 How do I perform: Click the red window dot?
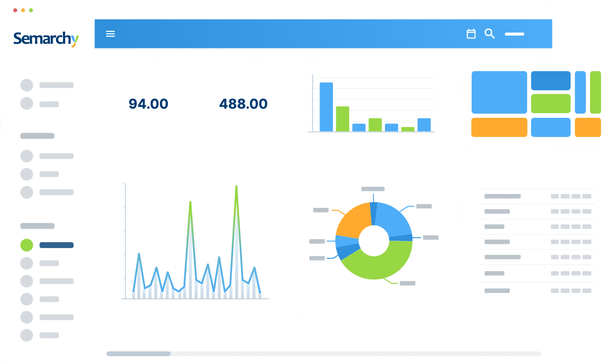coord(15,10)
